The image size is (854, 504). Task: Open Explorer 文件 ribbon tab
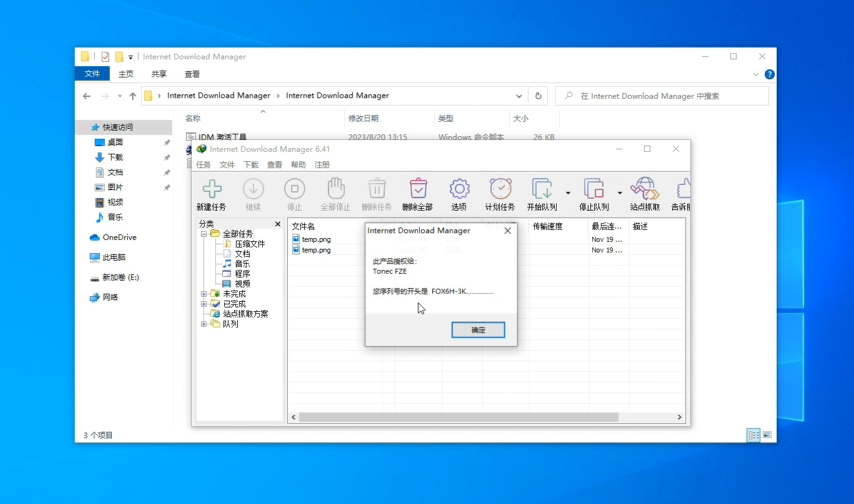[92, 74]
